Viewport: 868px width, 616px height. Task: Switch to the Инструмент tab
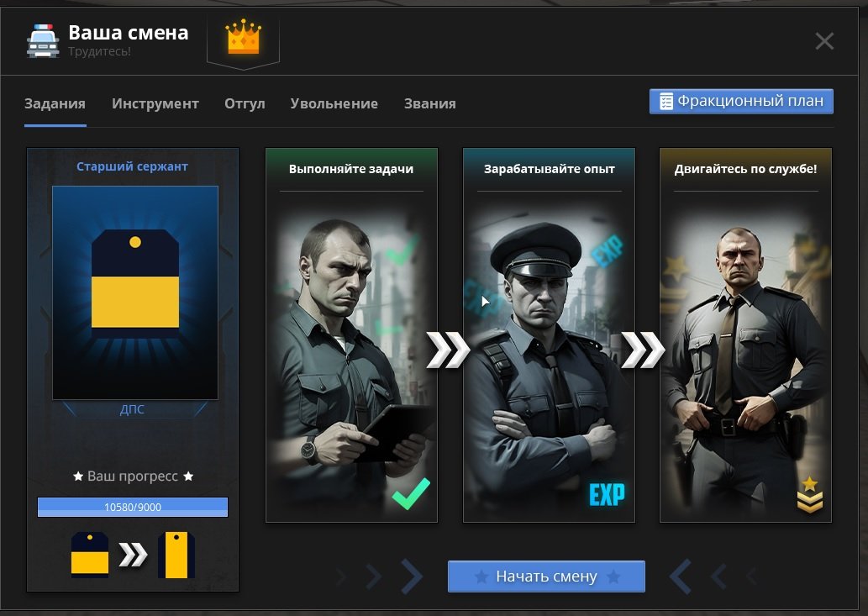coord(155,103)
